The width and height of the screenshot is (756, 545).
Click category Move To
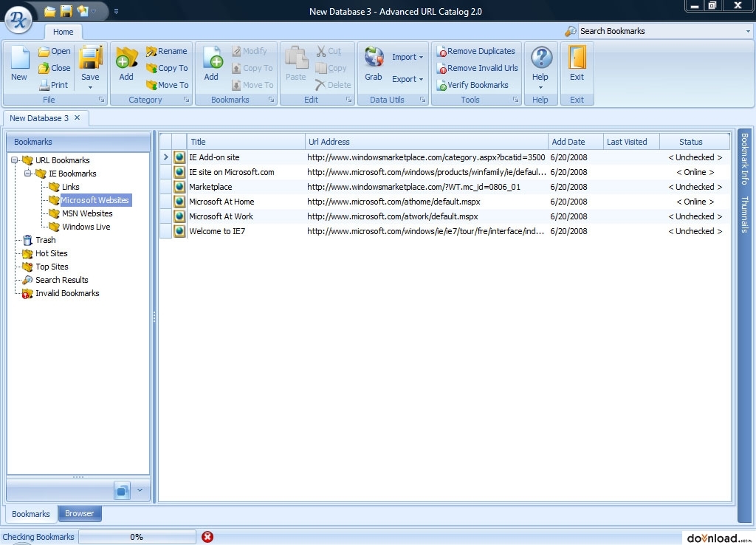pyautogui.click(x=167, y=85)
